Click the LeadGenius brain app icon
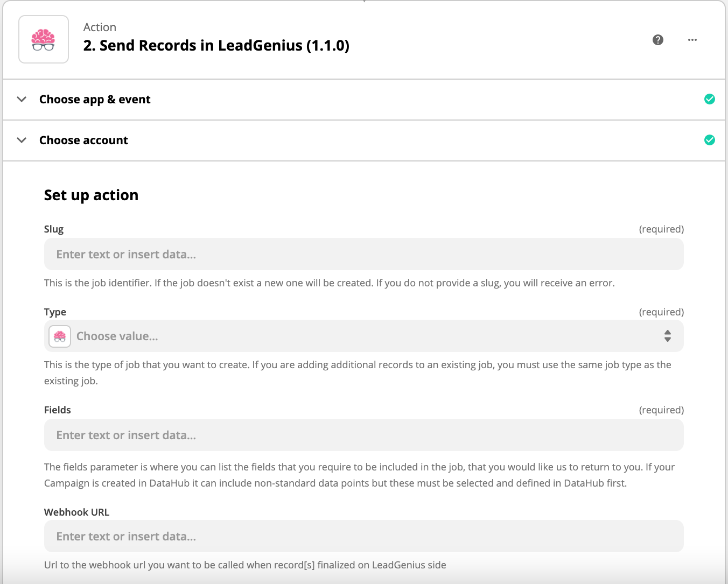Screen dimensions: 728x584 pos(44,39)
